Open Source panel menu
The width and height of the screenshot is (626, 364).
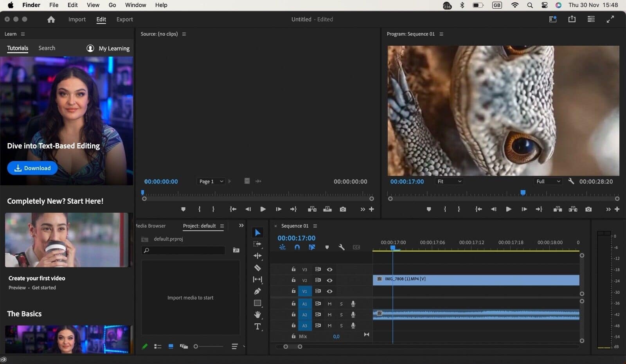click(184, 34)
